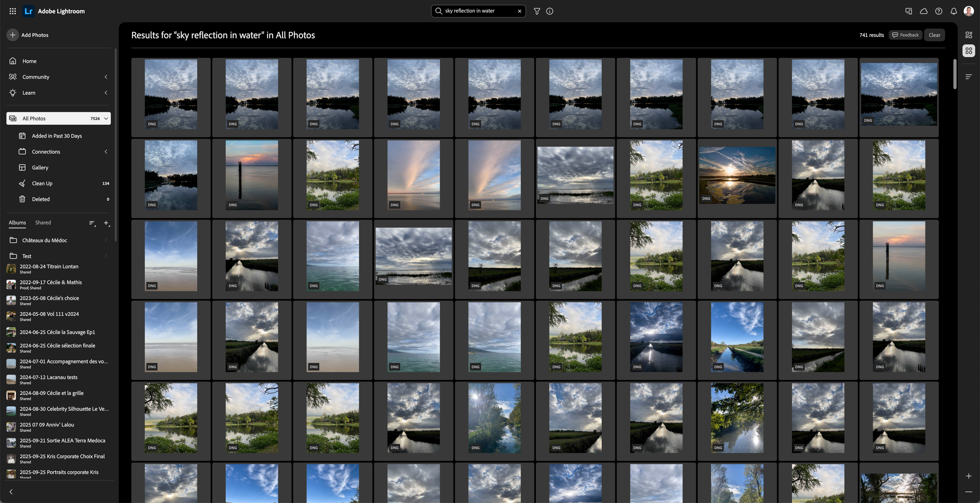Open notifications bell icon
Viewport: 980px width, 503px height.
[954, 11]
